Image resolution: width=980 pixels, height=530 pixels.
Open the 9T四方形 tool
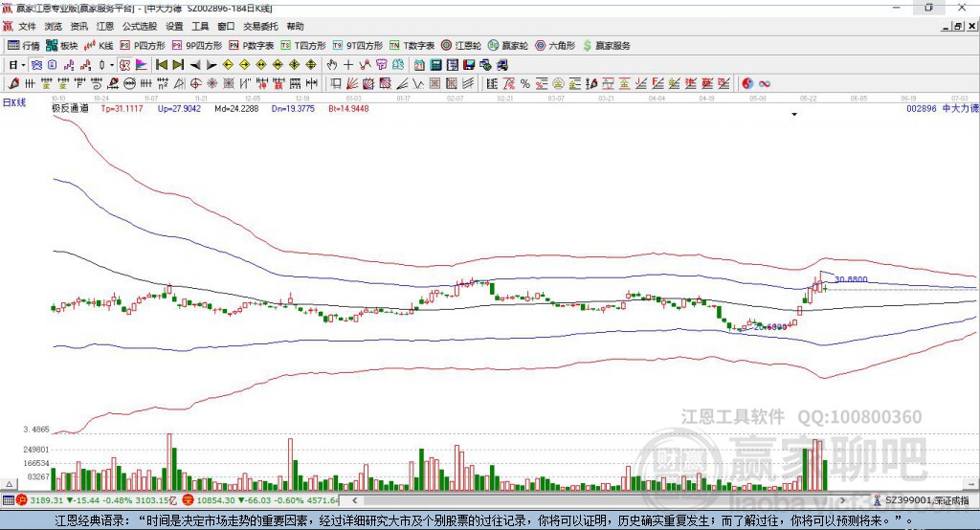point(358,46)
